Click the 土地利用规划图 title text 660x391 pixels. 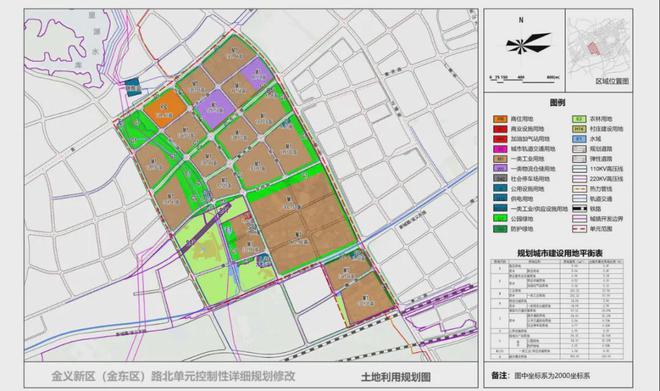(396, 377)
